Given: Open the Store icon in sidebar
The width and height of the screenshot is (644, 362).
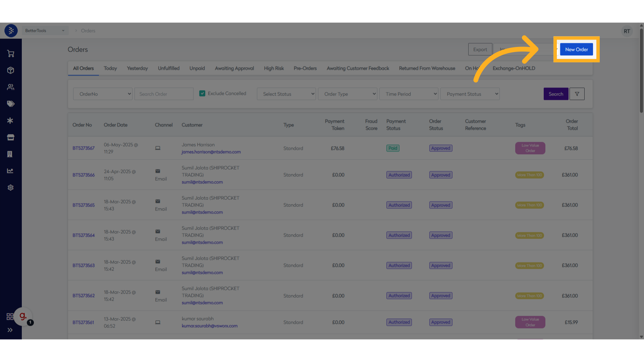Looking at the screenshot, I should click(10, 137).
